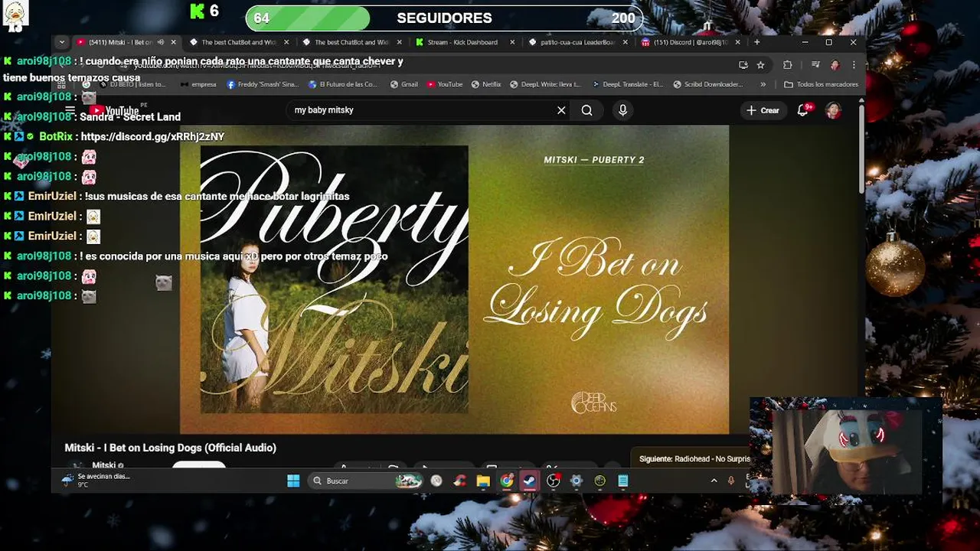
Task: Click chat message 'Sandra - Secret Land'
Action: 130,116
